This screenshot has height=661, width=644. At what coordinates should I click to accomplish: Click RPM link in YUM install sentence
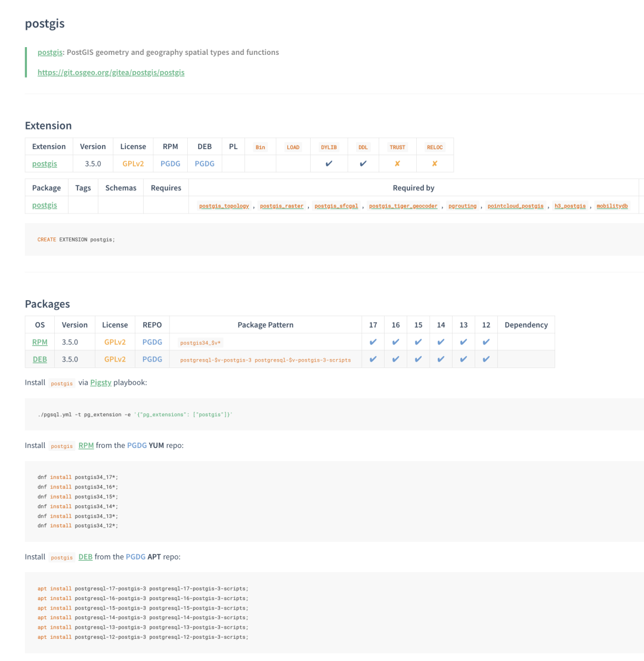coord(86,445)
